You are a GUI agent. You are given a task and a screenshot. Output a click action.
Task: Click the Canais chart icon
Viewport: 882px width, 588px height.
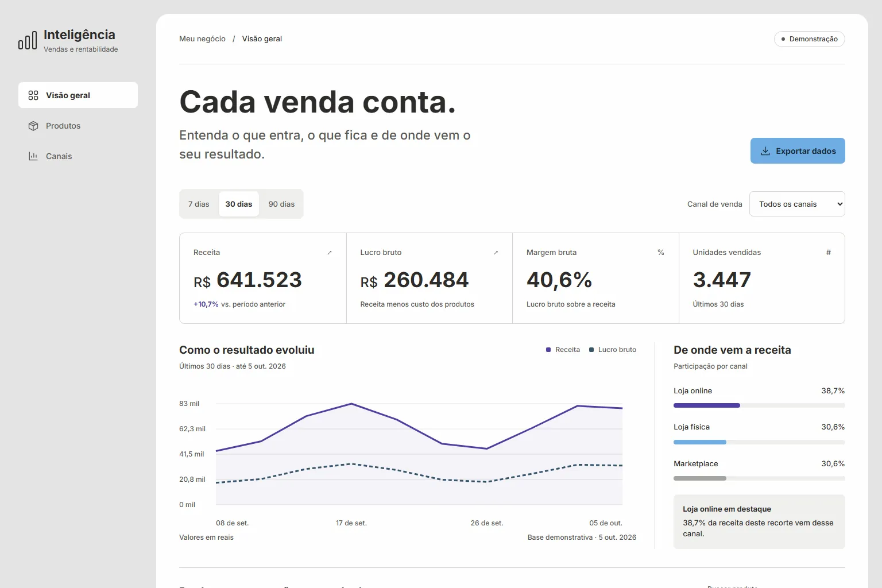[33, 156]
